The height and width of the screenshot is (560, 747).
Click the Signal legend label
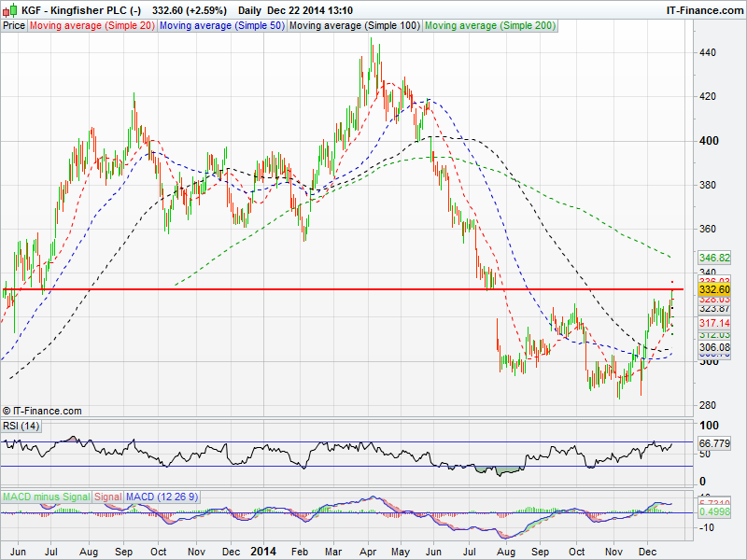click(x=108, y=497)
